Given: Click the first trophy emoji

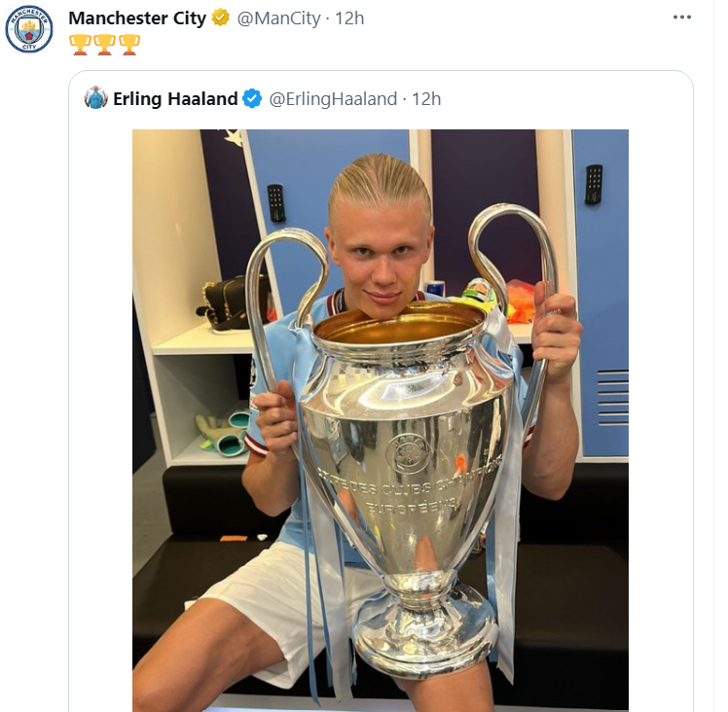Looking at the screenshot, I should 79,44.
